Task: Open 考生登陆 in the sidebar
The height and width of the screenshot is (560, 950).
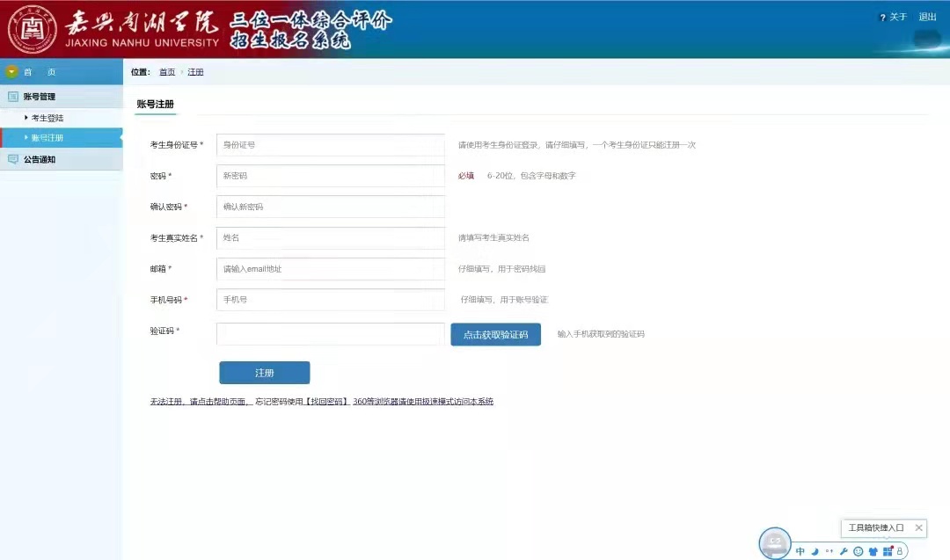Action: point(47,118)
